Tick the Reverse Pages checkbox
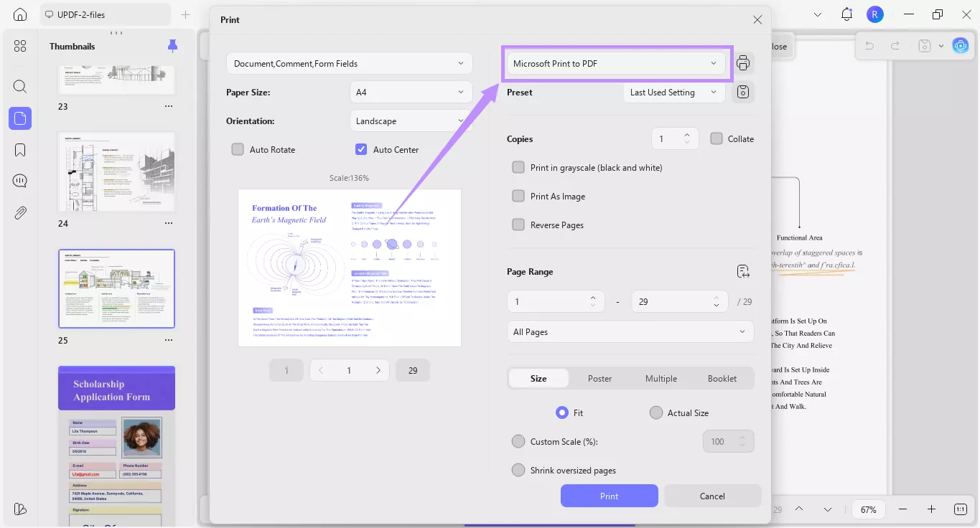Image resolution: width=980 pixels, height=528 pixels. (518, 225)
